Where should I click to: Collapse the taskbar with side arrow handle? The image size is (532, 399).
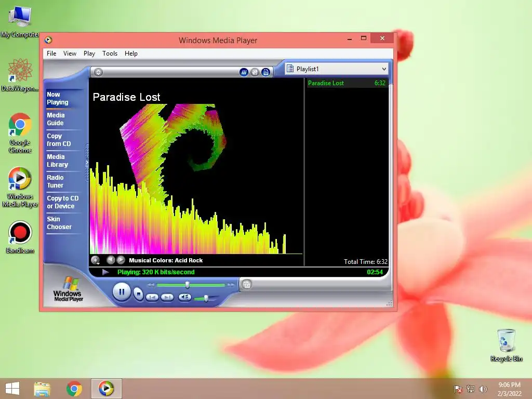pos(87,163)
